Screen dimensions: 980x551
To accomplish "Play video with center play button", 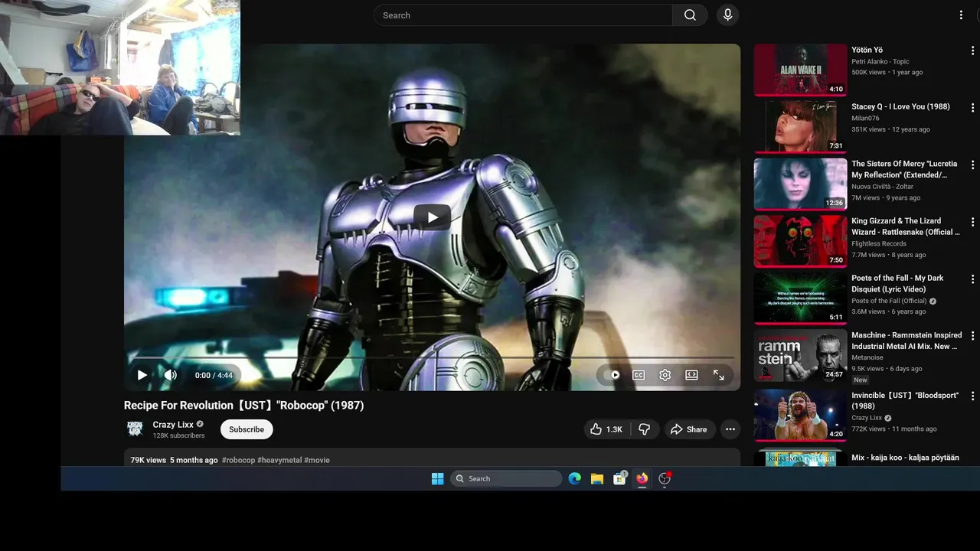I will tap(433, 217).
